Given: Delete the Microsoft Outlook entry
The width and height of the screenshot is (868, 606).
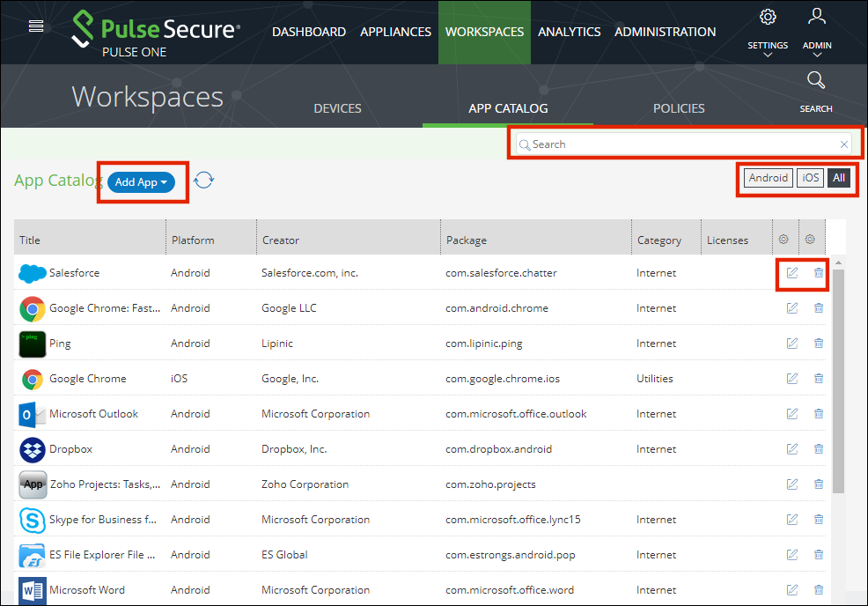Looking at the screenshot, I should 818,414.
